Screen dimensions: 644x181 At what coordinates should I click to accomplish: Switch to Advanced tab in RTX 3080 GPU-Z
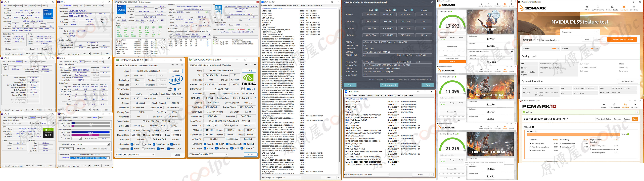[217, 65]
